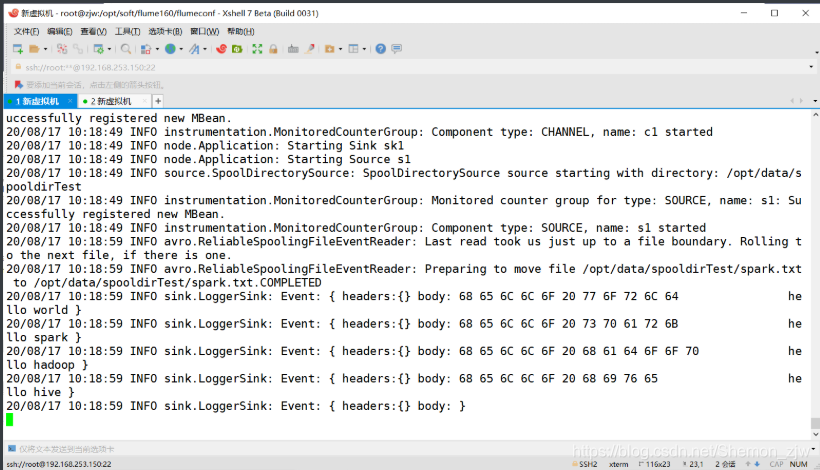820x470 pixels.
Task: Launch Xmanager via red swirl icon
Action: (x=221, y=49)
